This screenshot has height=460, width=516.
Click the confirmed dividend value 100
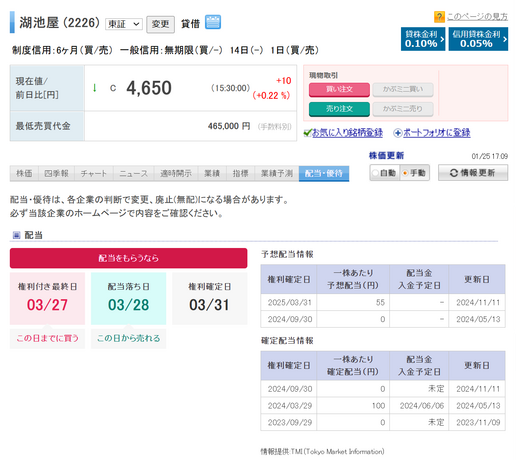click(x=378, y=406)
